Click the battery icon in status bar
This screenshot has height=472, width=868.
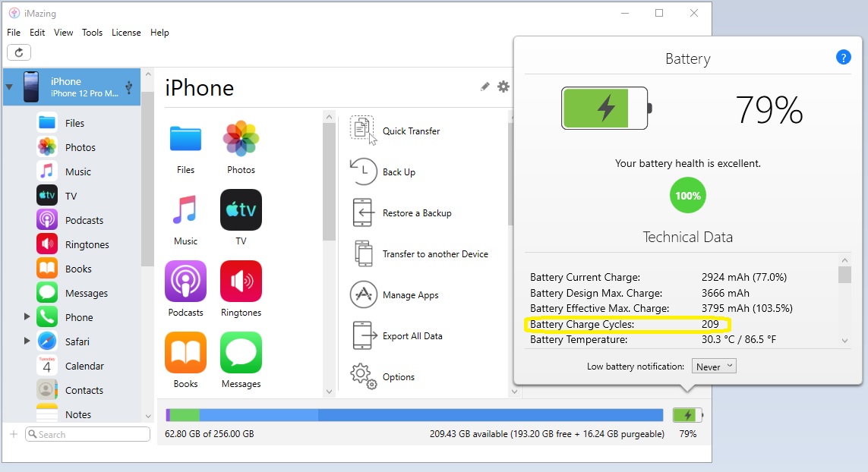pyautogui.click(x=687, y=415)
